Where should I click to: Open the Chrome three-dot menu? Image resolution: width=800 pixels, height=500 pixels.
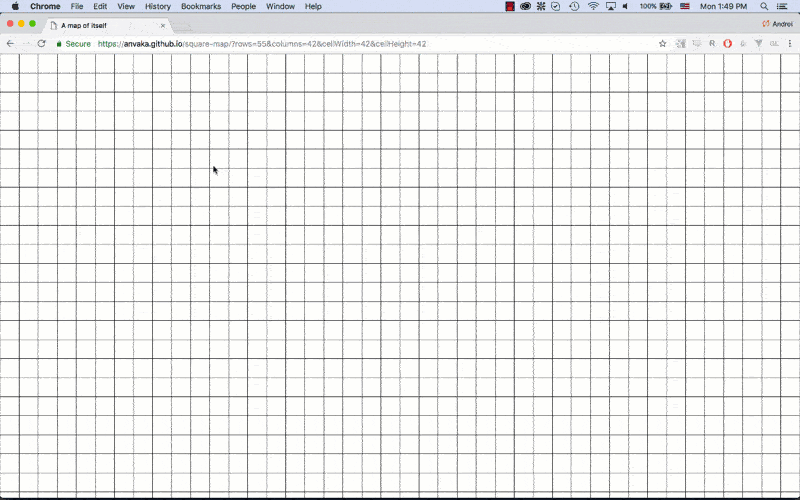tap(790, 44)
